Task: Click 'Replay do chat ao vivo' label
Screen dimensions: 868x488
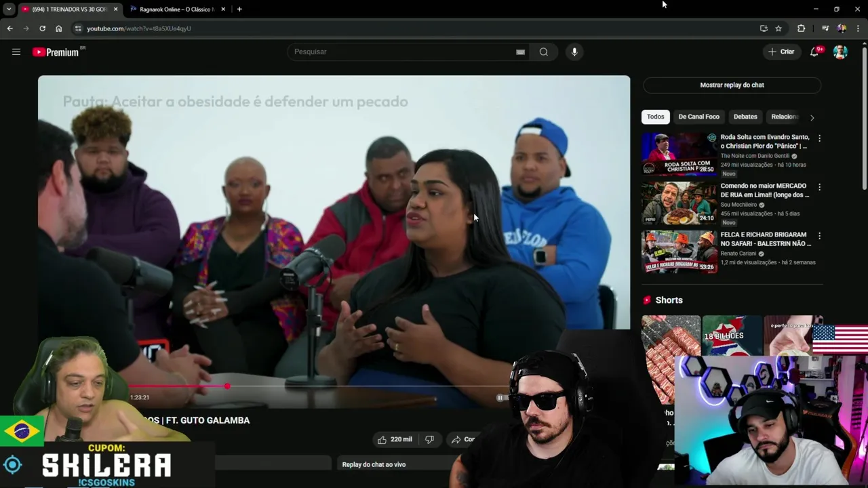Action: click(x=374, y=464)
